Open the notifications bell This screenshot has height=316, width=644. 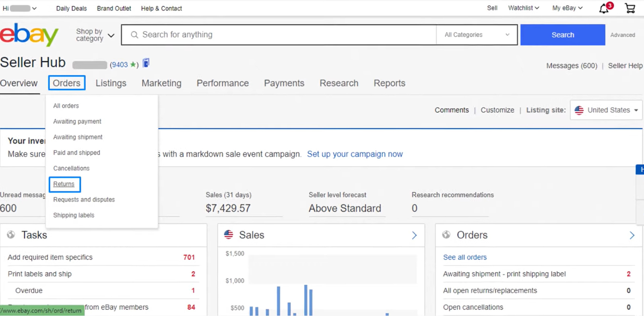[604, 8]
